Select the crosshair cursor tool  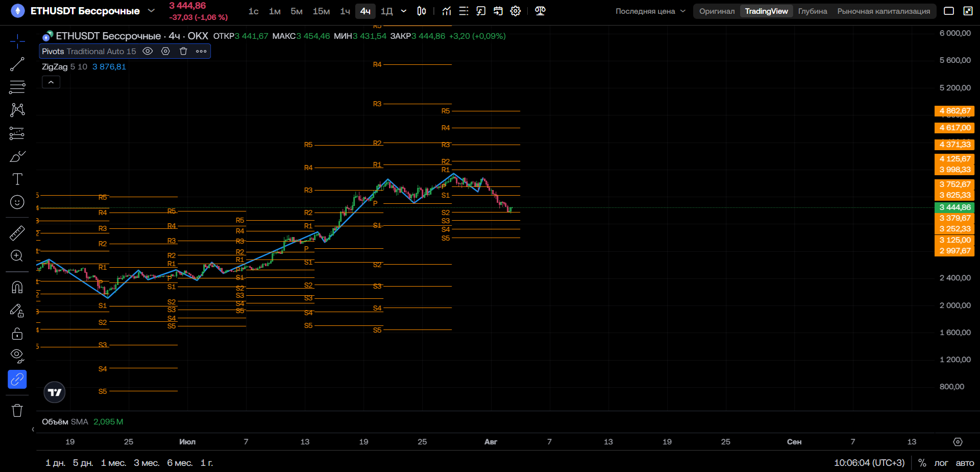(17, 41)
